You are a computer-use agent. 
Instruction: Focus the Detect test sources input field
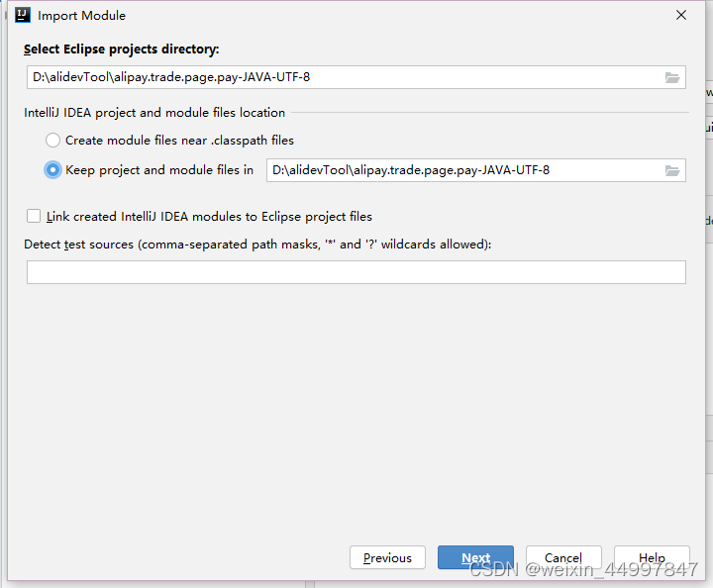tap(356, 272)
